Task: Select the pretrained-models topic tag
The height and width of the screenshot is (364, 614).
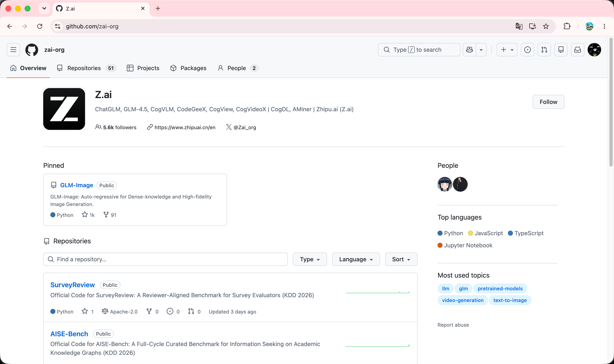Action: coord(500,288)
